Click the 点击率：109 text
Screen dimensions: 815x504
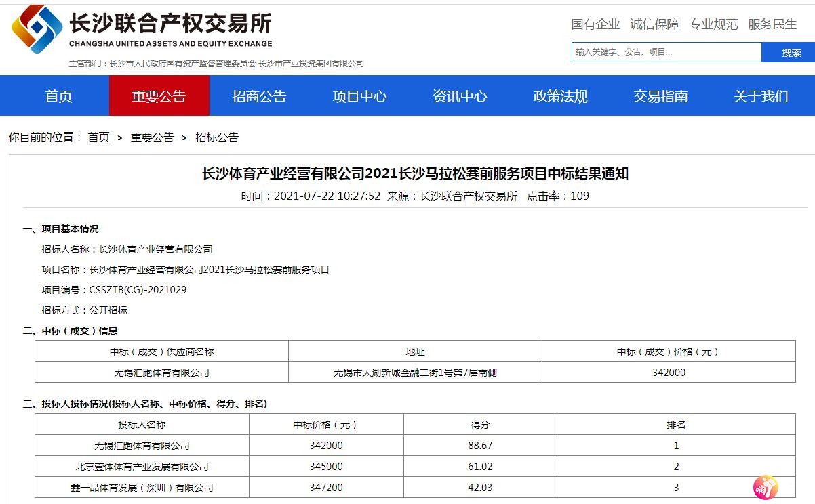(558, 196)
